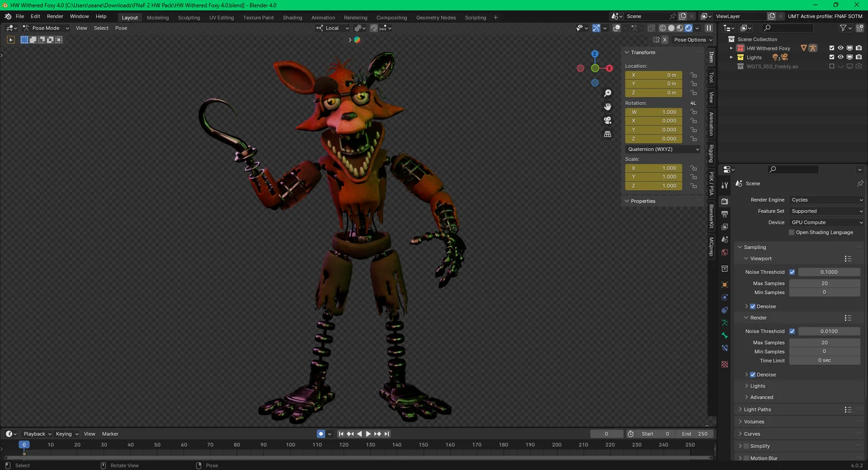This screenshot has width=868, height=470.
Task: Disable Lights collection in renders
Action: (859, 57)
